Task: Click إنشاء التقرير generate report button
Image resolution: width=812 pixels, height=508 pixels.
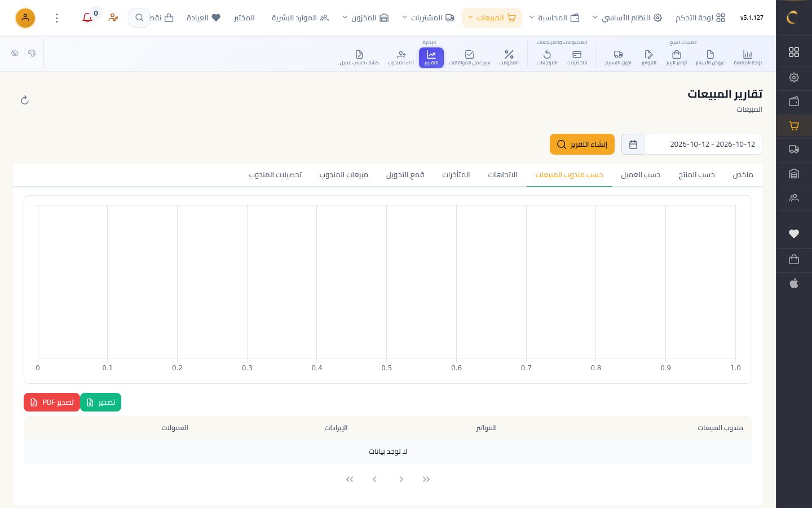Action: click(582, 144)
